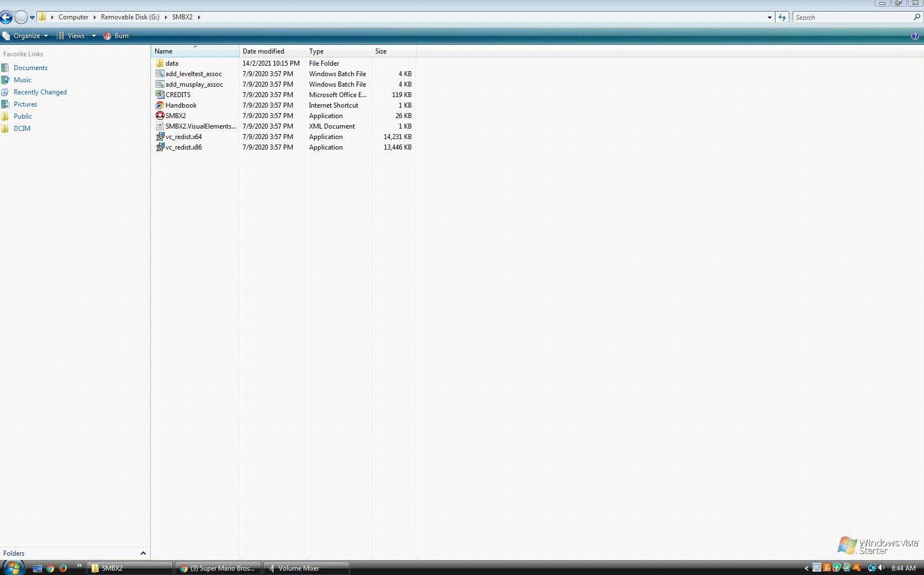Expand breadcrumb arrow after Computer
Image resolution: width=924 pixels, height=575 pixels.
click(x=94, y=17)
